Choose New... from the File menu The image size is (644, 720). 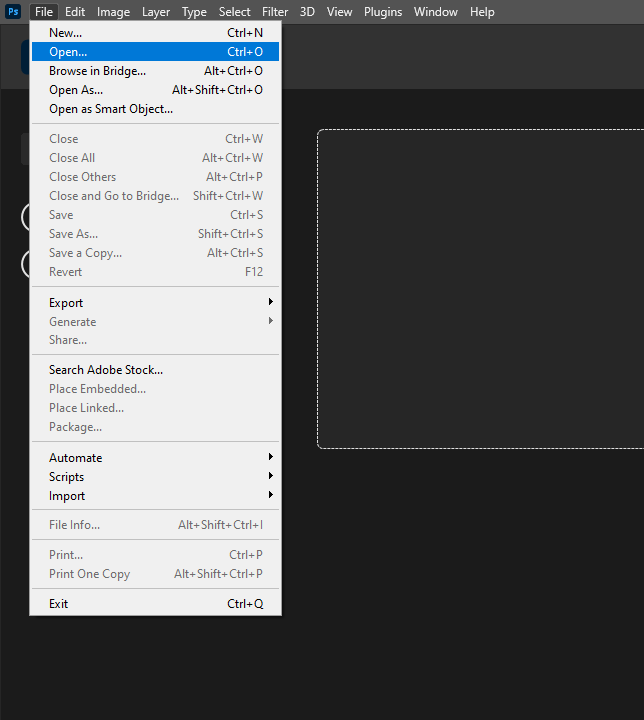(x=155, y=33)
